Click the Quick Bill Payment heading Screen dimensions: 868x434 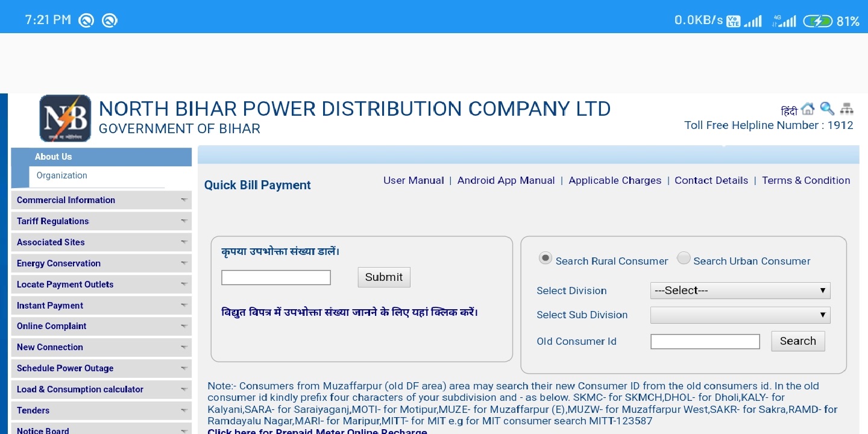coord(257,185)
